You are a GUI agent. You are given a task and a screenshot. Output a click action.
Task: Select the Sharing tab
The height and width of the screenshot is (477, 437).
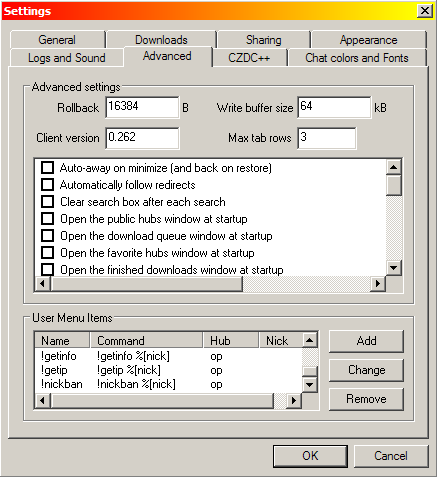click(x=264, y=40)
